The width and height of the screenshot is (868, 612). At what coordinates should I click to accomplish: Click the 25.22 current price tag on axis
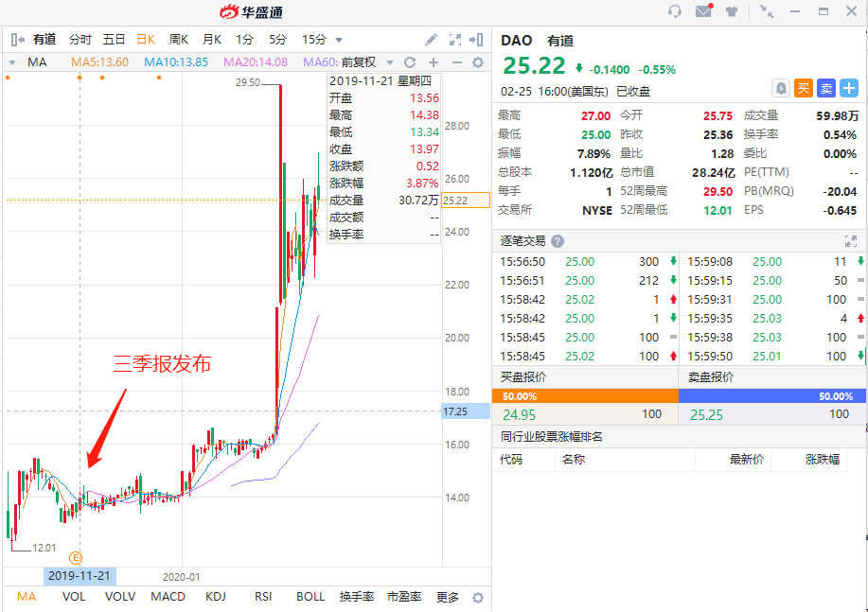coord(466,201)
